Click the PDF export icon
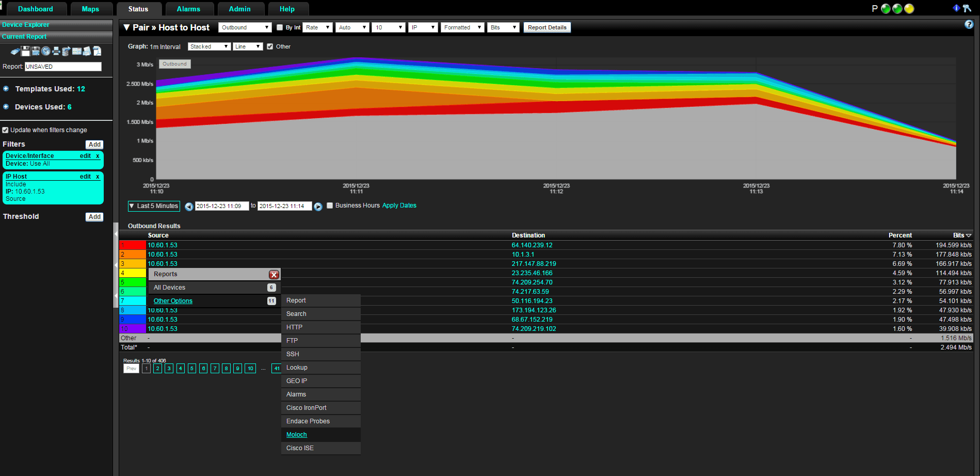Viewport: 980px width, 476px height. point(97,51)
